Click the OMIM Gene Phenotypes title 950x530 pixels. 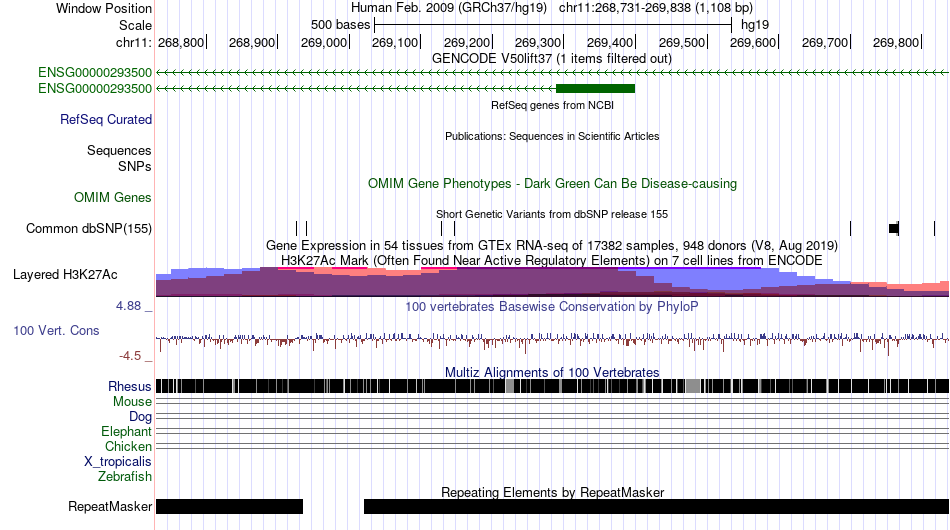point(553,184)
